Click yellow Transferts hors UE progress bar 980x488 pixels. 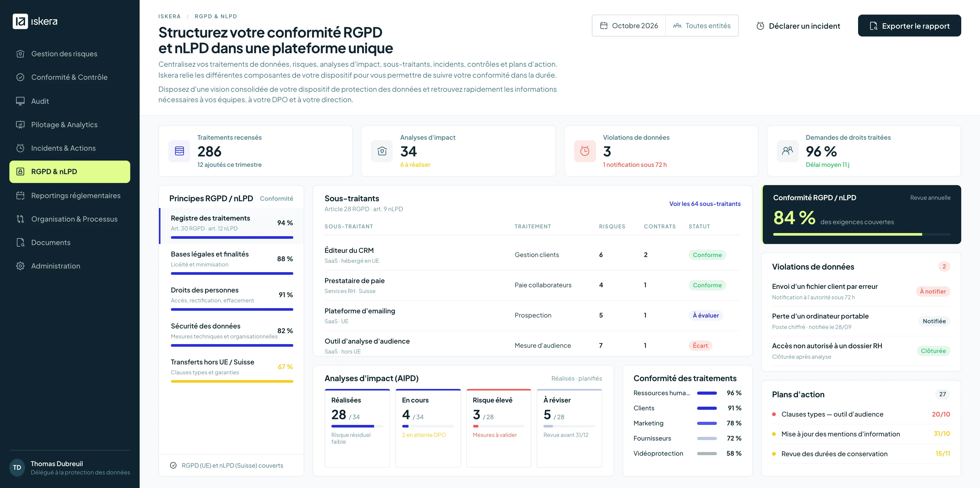click(x=232, y=381)
